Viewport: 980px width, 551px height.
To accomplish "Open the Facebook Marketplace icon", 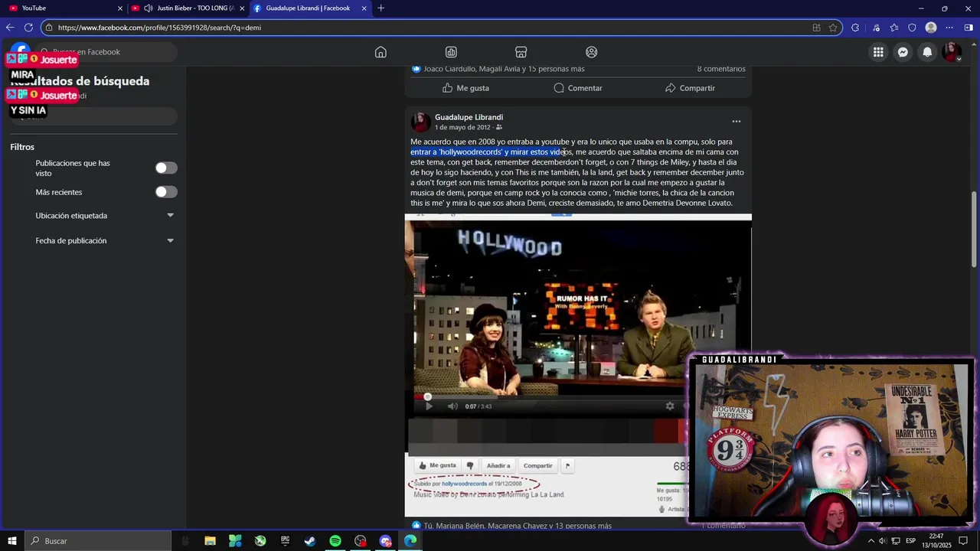I will point(521,52).
